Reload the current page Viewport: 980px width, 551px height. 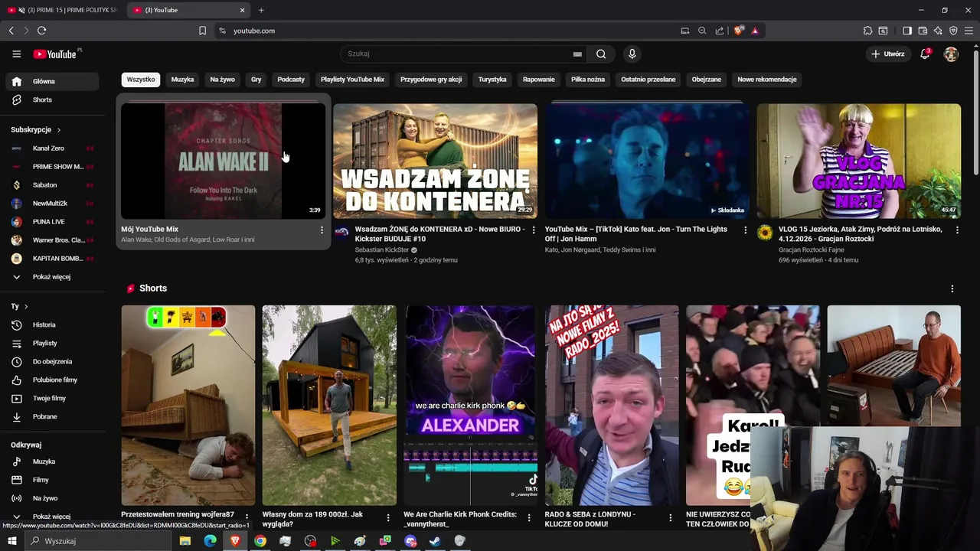point(41,31)
